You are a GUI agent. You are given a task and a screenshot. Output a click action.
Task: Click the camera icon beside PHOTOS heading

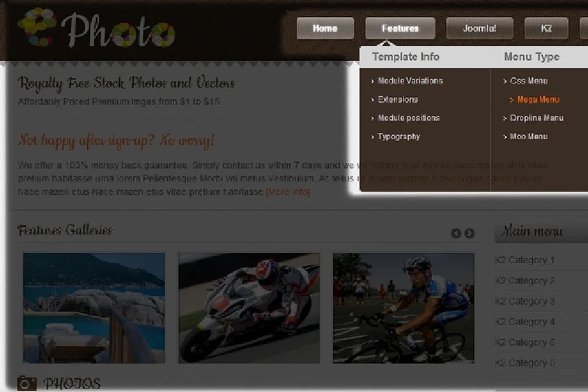click(x=26, y=384)
